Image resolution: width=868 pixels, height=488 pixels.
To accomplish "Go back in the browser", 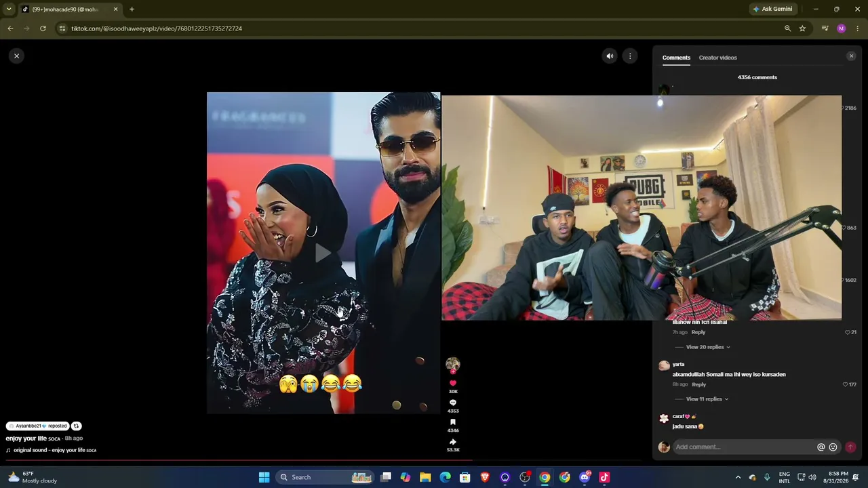I will coord(10,28).
